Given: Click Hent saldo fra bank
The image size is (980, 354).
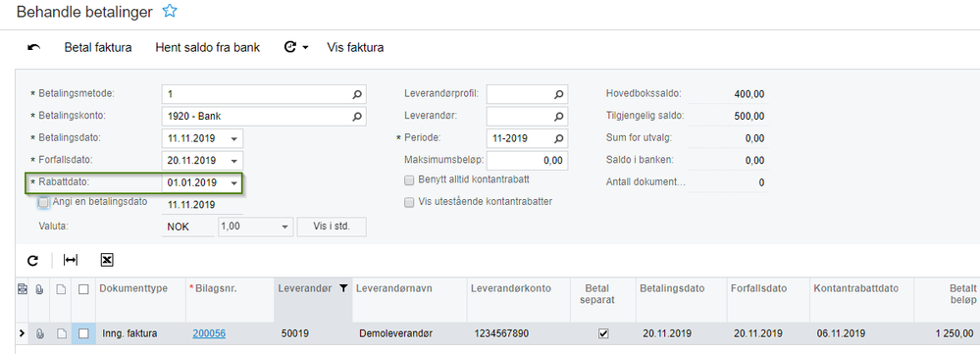Looking at the screenshot, I should 208,47.
